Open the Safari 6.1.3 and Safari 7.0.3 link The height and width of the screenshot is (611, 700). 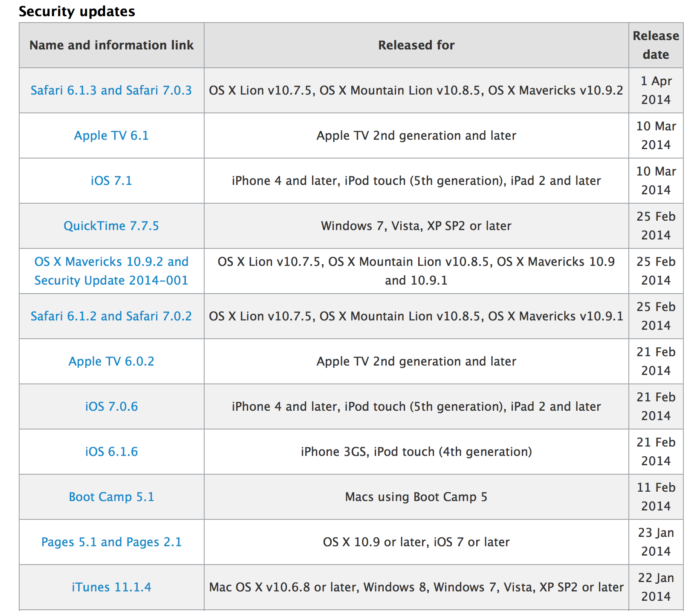[x=111, y=90]
